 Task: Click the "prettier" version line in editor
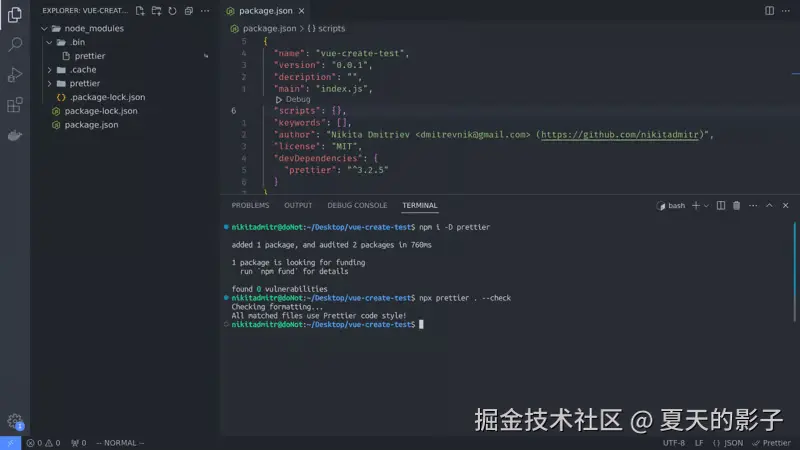pos(336,170)
